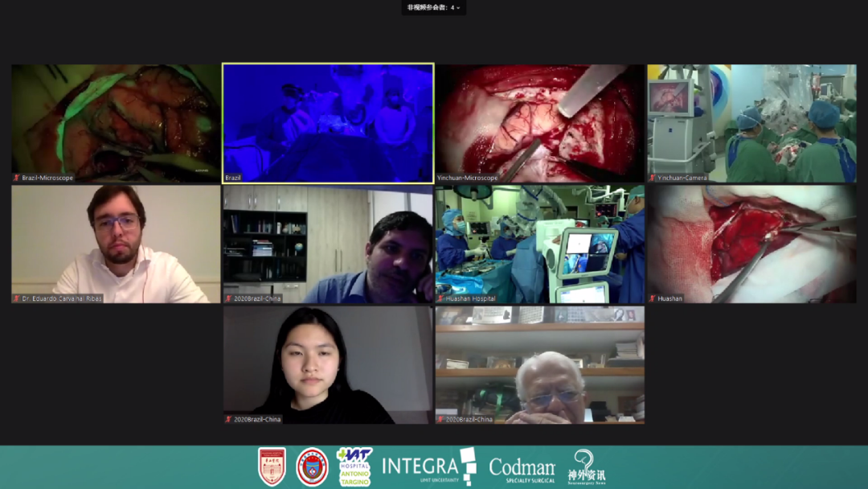Click muted mic icon on Huashan Hospital tile
This screenshot has width=868, height=489.
click(441, 298)
